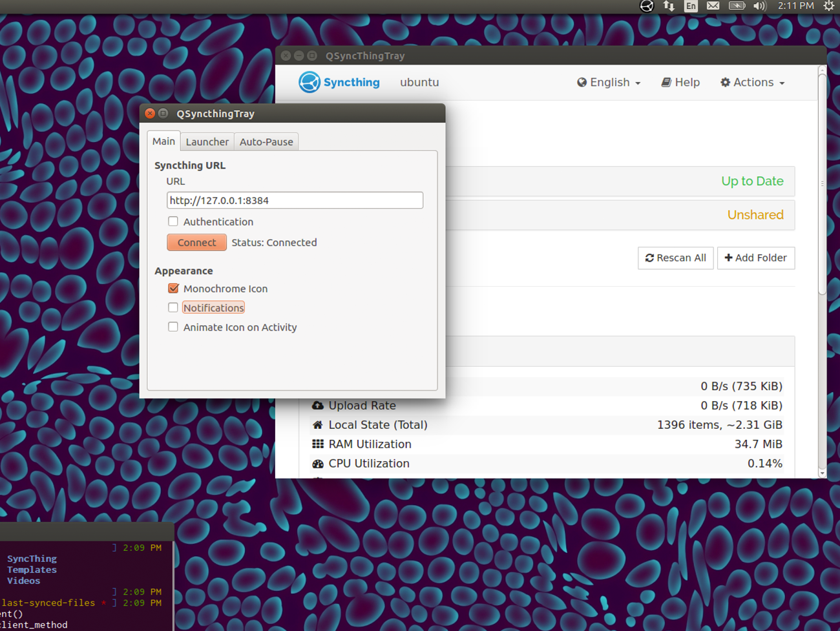Click the Add Folder button
This screenshot has height=631, width=840.
[756, 258]
